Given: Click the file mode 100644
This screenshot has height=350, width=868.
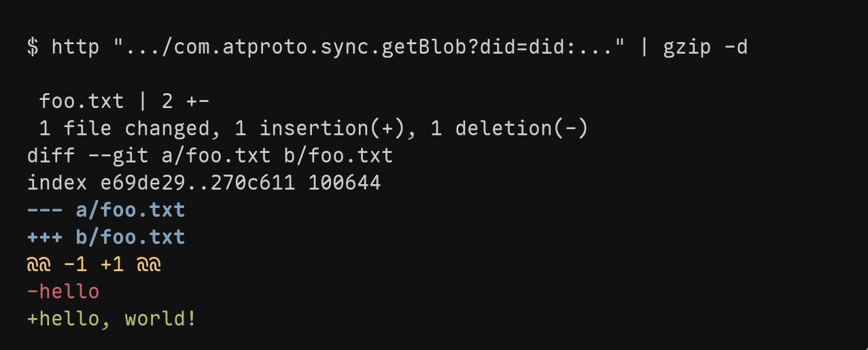Looking at the screenshot, I should point(345,183).
